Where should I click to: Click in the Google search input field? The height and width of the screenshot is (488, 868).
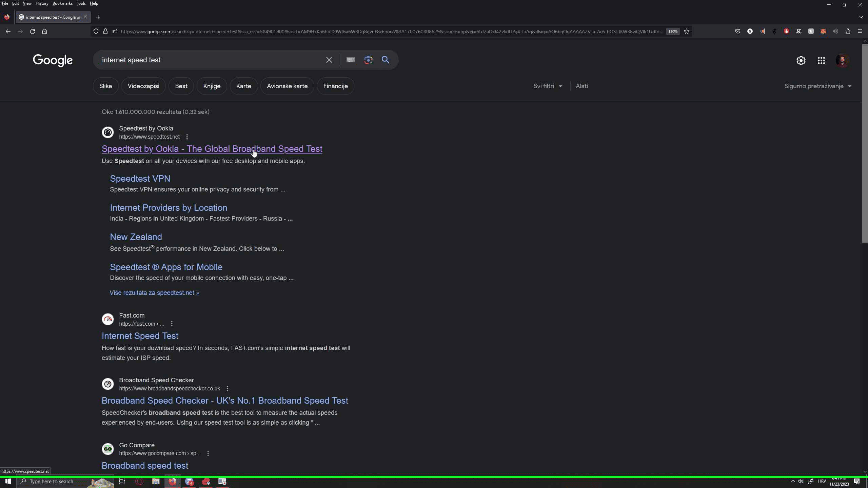coord(210,60)
